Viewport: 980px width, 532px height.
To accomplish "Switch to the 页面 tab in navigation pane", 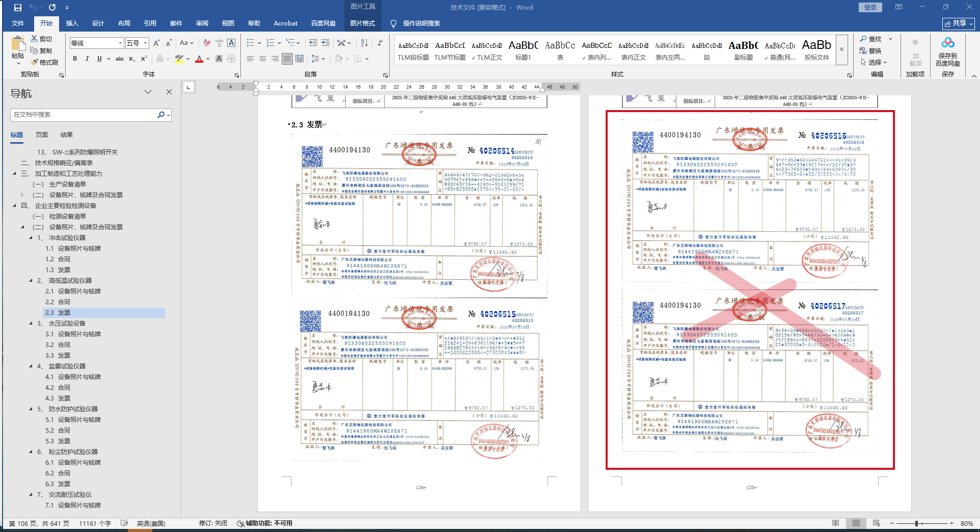I will (x=42, y=135).
